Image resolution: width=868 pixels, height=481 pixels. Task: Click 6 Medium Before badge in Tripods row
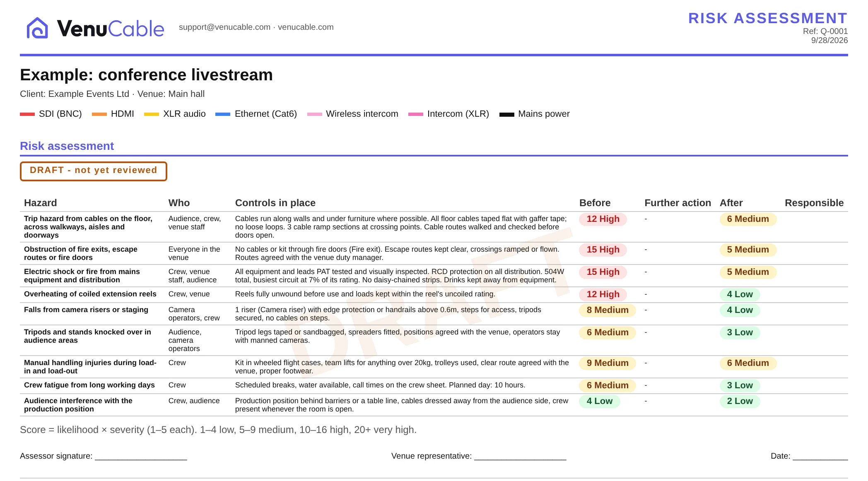point(608,333)
